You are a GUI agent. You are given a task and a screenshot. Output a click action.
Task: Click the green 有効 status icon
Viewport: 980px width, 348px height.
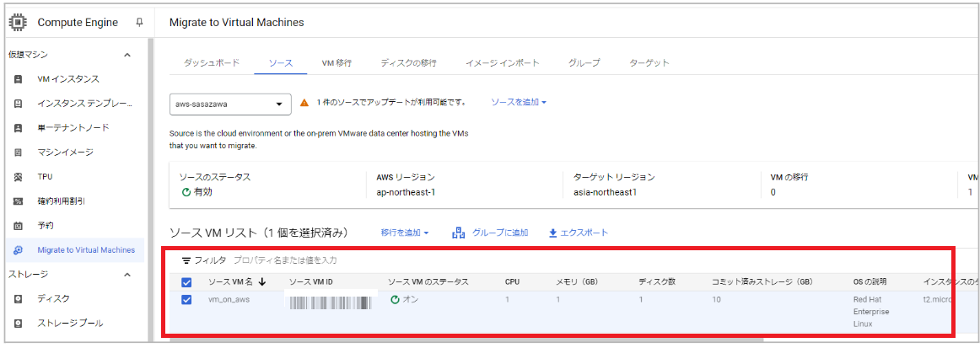pos(186,192)
